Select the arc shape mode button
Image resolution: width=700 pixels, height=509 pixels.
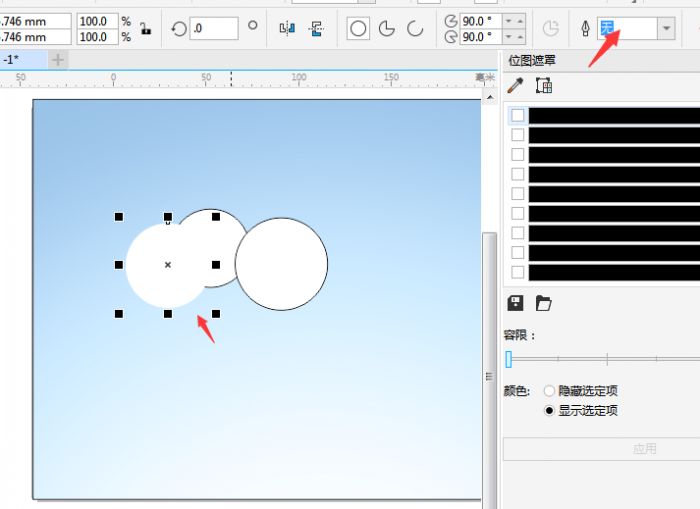(414, 29)
